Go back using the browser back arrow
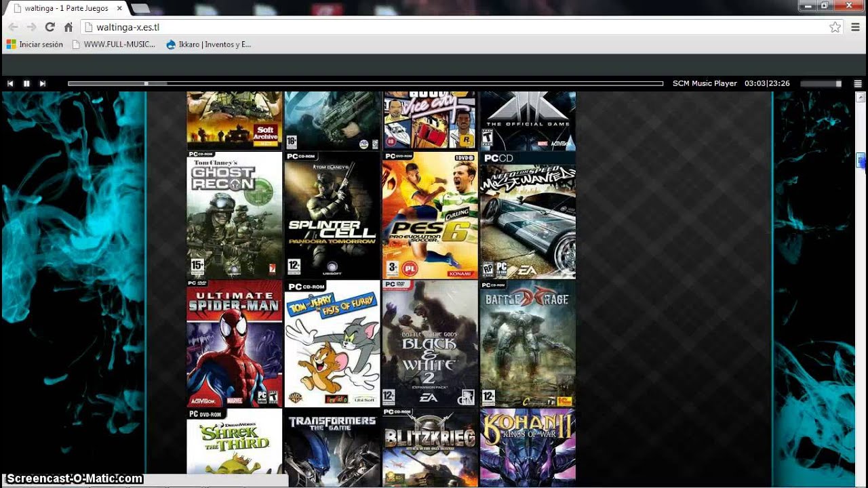The image size is (868, 488). [13, 27]
